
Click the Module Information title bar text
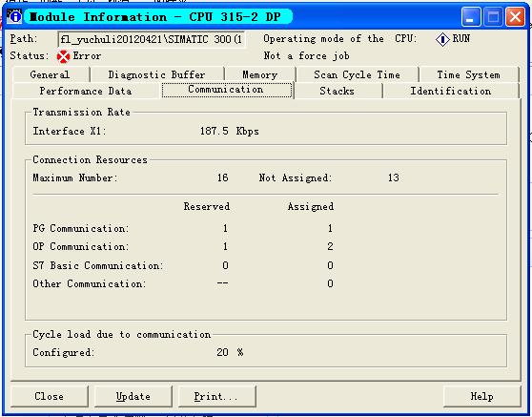[155, 17]
